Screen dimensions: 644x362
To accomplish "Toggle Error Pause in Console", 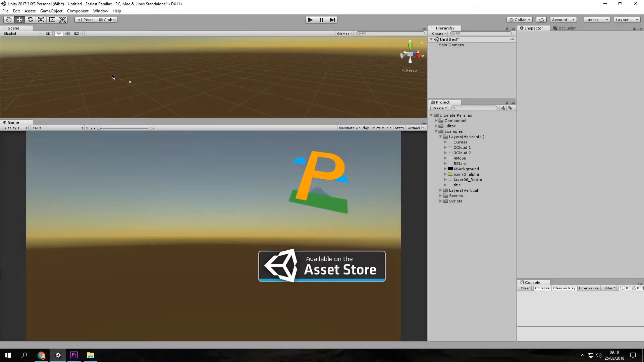I will click(589, 288).
